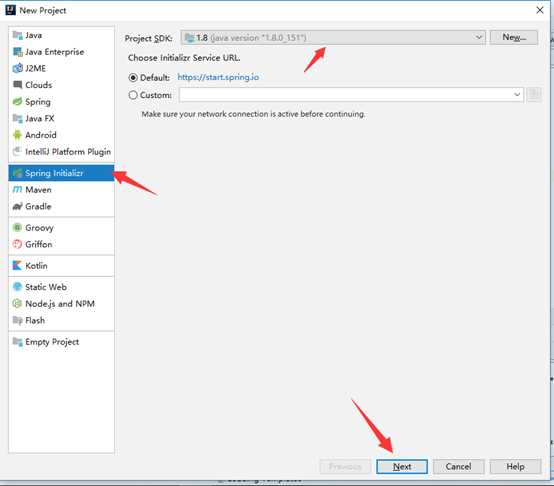Image resolution: width=554 pixels, height=486 pixels.
Task: Choose Spring project type
Action: coord(61,102)
